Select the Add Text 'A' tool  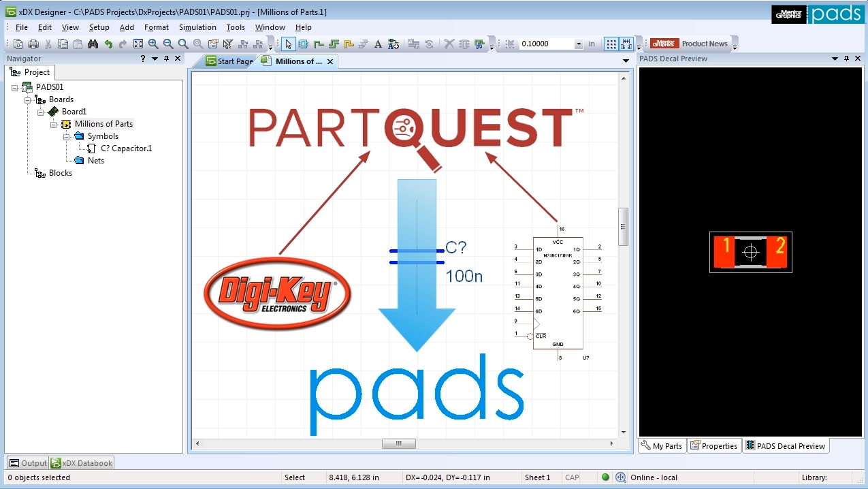point(379,44)
